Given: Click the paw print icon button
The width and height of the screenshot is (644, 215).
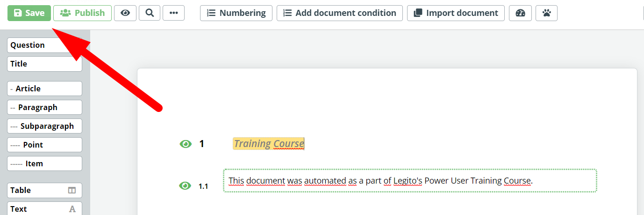Looking at the screenshot, I should point(546,13).
